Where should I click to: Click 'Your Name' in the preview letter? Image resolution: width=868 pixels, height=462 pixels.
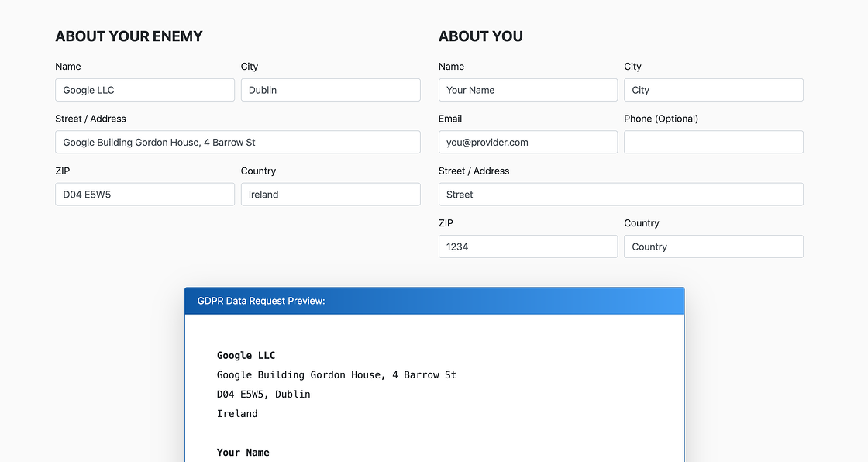click(x=243, y=452)
